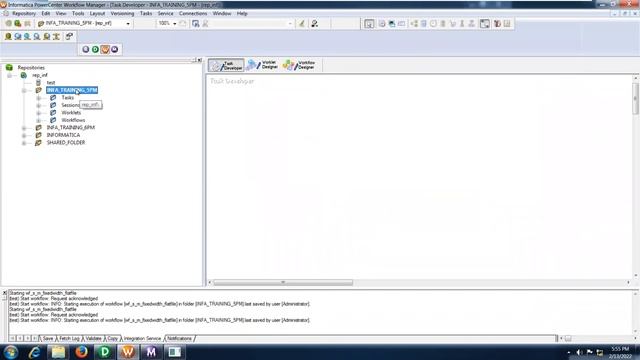Switch to the Save output tab
640x360 pixels.
[48, 338]
